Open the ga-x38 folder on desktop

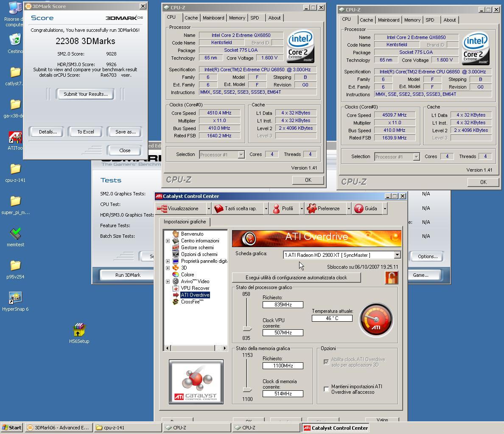point(15,105)
